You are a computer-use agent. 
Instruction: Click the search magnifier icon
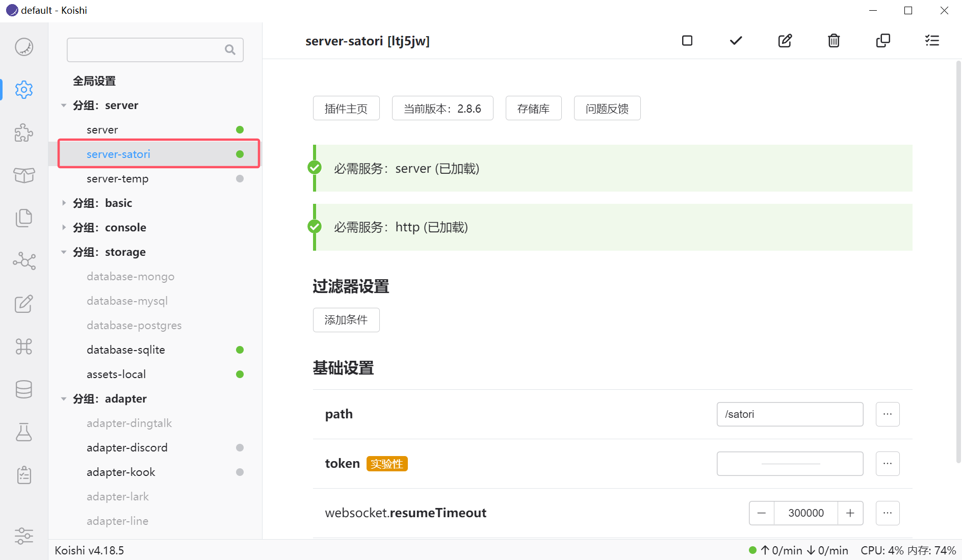point(230,49)
